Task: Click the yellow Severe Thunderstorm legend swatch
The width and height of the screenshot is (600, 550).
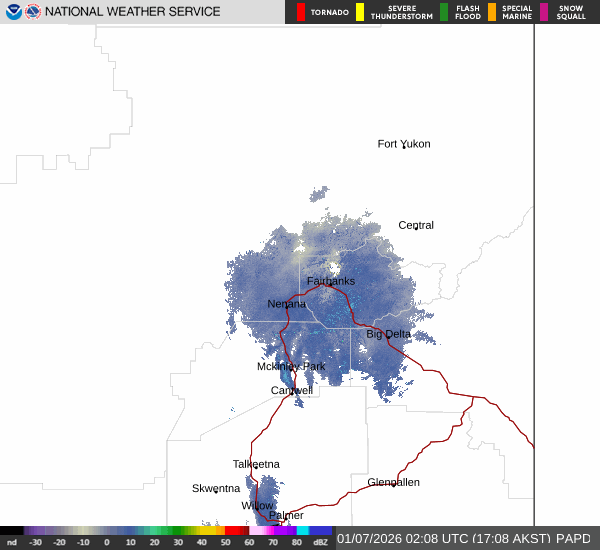Action: [x=359, y=12]
